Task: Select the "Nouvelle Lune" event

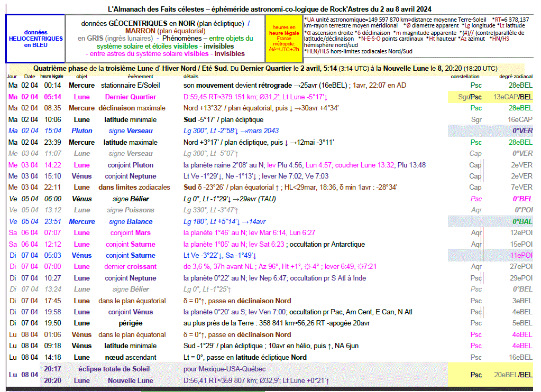Action: tap(131, 380)
